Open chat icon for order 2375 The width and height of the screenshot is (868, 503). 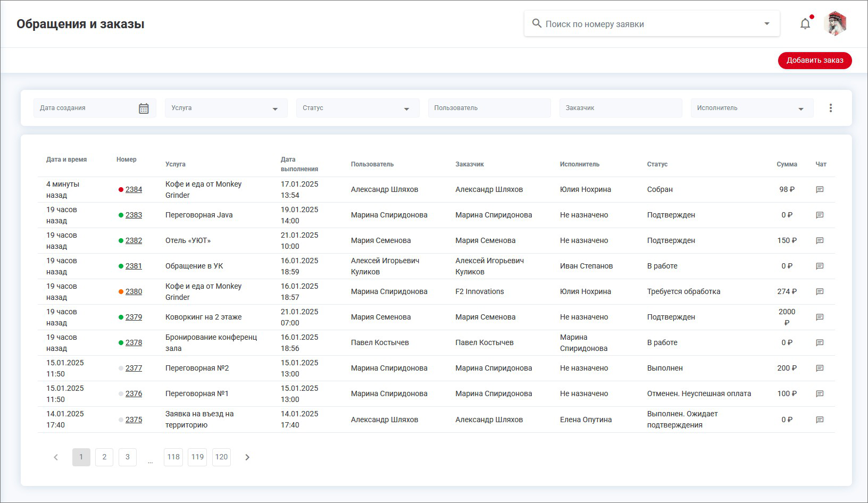[x=820, y=420]
